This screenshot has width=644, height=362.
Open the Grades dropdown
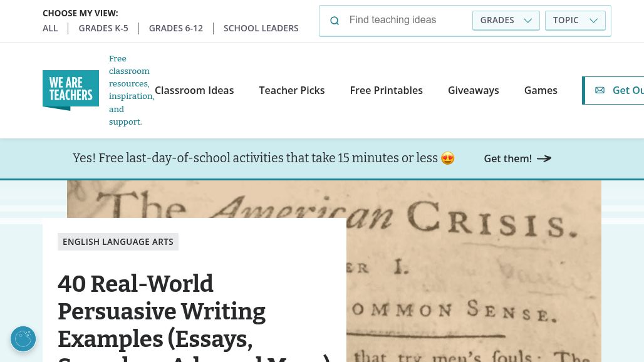pyautogui.click(x=506, y=21)
